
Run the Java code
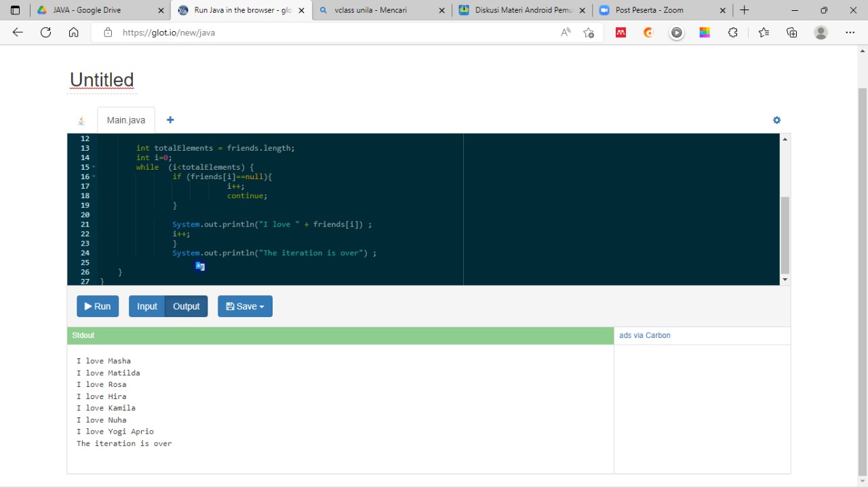98,306
